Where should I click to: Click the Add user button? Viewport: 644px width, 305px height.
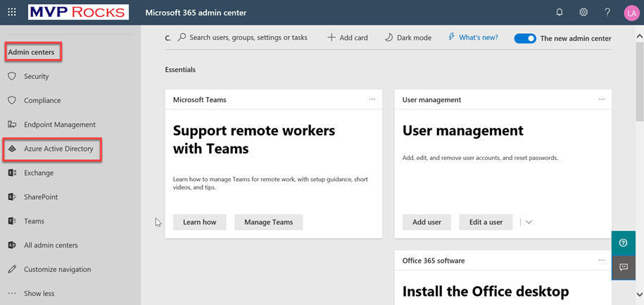(x=427, y=222)
